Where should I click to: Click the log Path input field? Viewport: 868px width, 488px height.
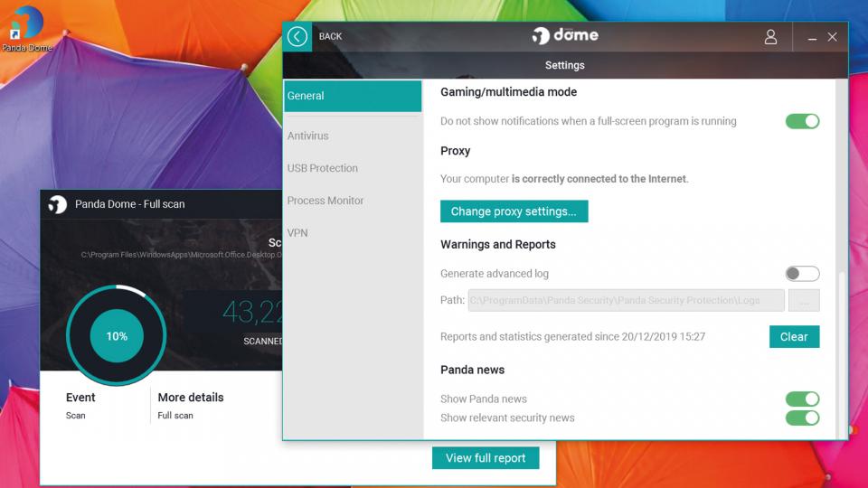[x=626, y=300]
